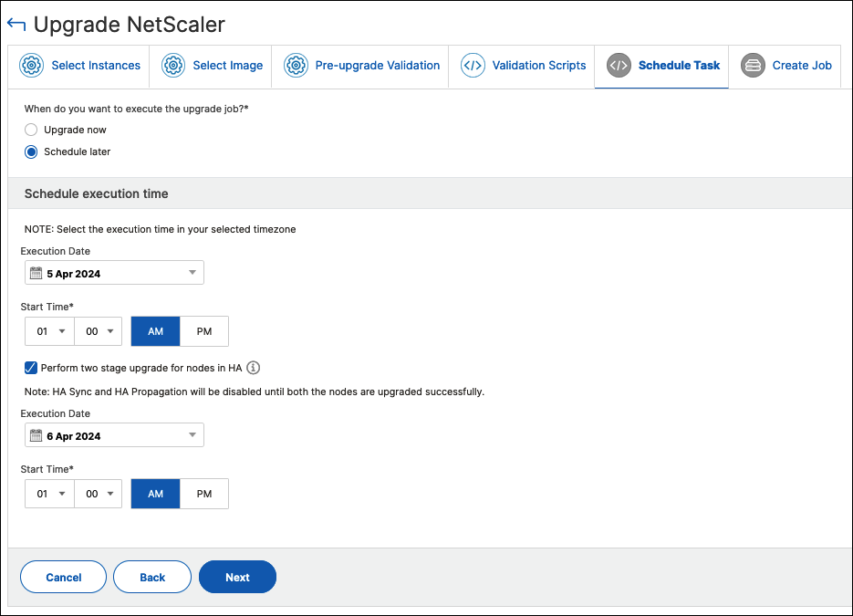Screen dimensions: 853x616
Task: Click the Next button
Action: click(x=238, y=577)
